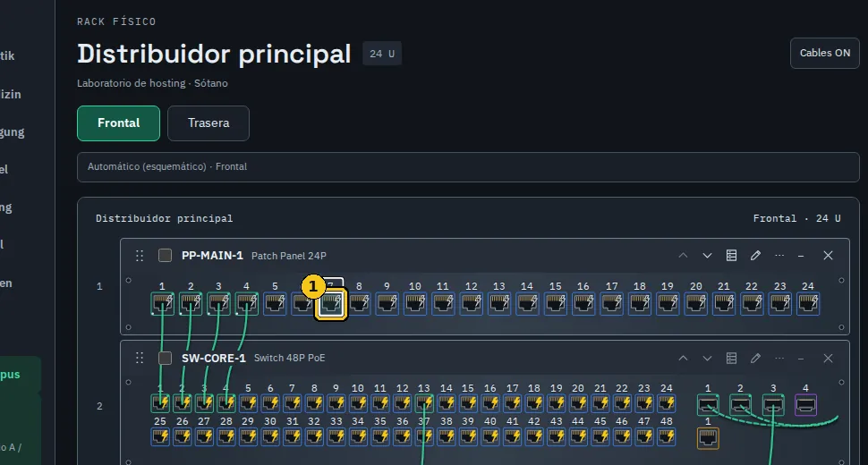The width and height of the screenshot is (868, 465).
Task: Click the Switch 48P PoE label
Action: (289, 359)
